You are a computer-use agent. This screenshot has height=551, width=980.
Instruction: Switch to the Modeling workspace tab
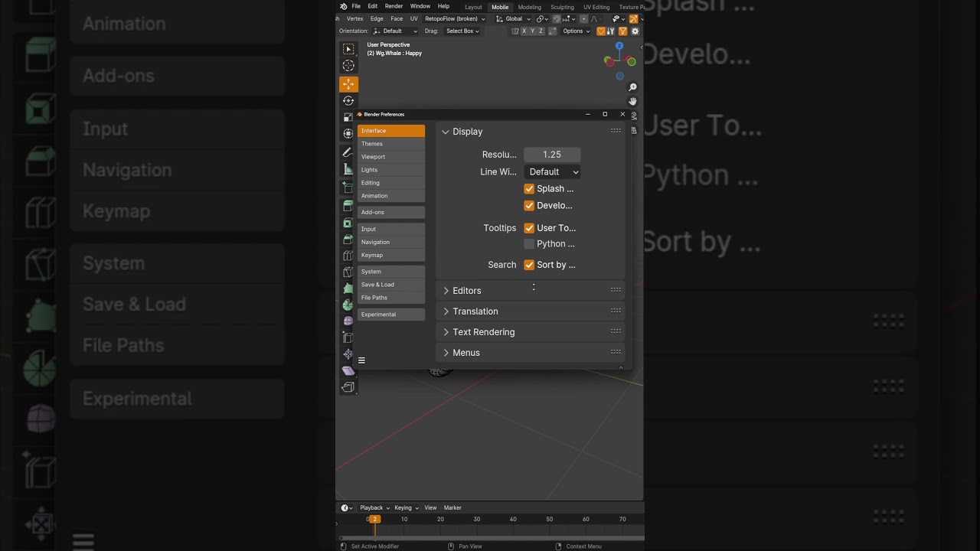tap(529, 7)
